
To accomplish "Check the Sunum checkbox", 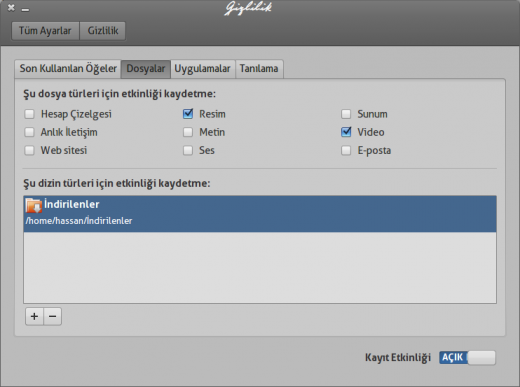I will coord(346,114).
